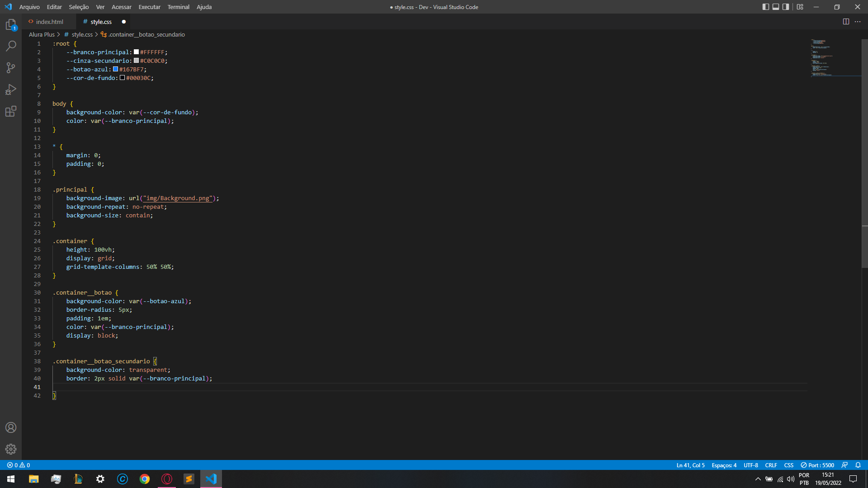The width and height of the screenshot is (868, 488).
Task: Open the Seleção menu
Action: pyautogui.click(x=79, y=7)
